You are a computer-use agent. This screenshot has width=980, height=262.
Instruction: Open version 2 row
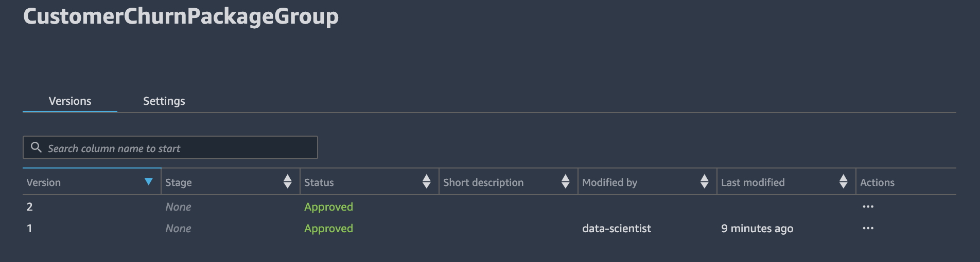coord(489,207)
